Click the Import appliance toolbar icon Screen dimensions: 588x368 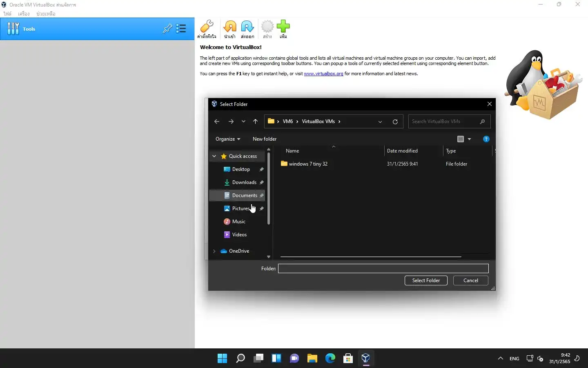point(230,29)
